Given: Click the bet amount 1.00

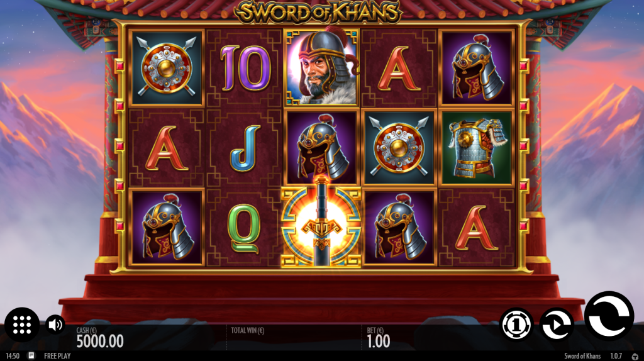Looking at the screenshot, I should [x=378, y=341].
